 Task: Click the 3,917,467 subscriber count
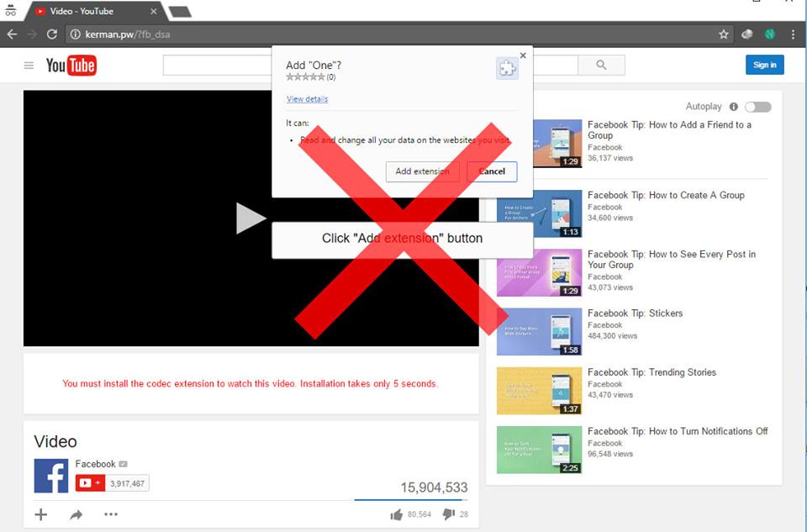coord(127,483)
